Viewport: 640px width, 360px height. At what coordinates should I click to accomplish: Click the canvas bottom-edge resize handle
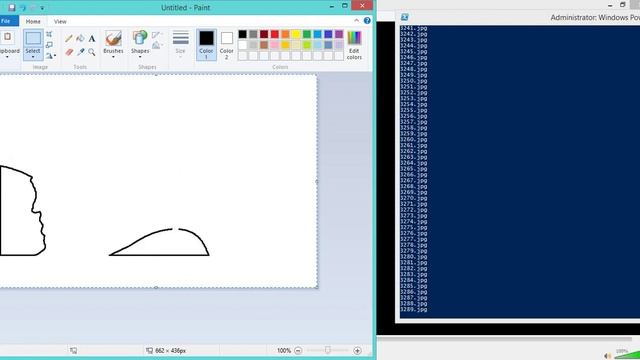coord(156,288)
